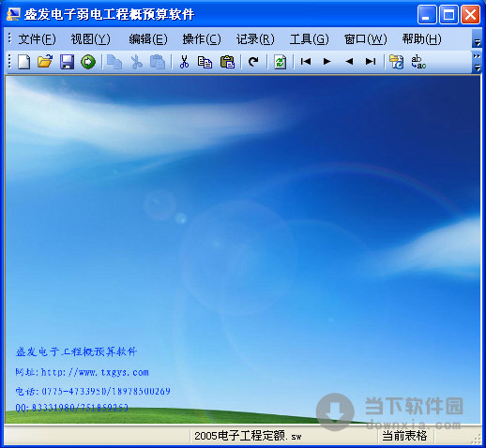Image resolution: width=486 pixels, height=448 pixels.
Task: Click the application icon in title bar
Action: (x=13, y=14)
